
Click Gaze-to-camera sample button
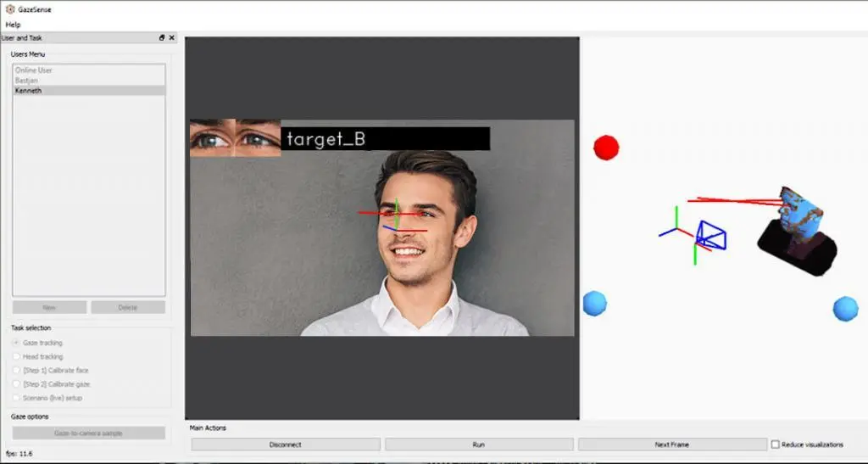tap(88, 433)
